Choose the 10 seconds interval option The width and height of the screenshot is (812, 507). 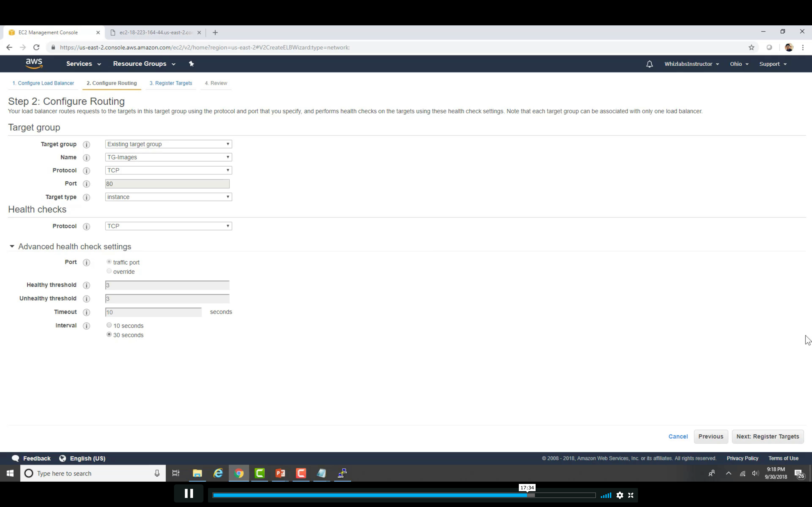pyautogui.click(x=109, y=325)
